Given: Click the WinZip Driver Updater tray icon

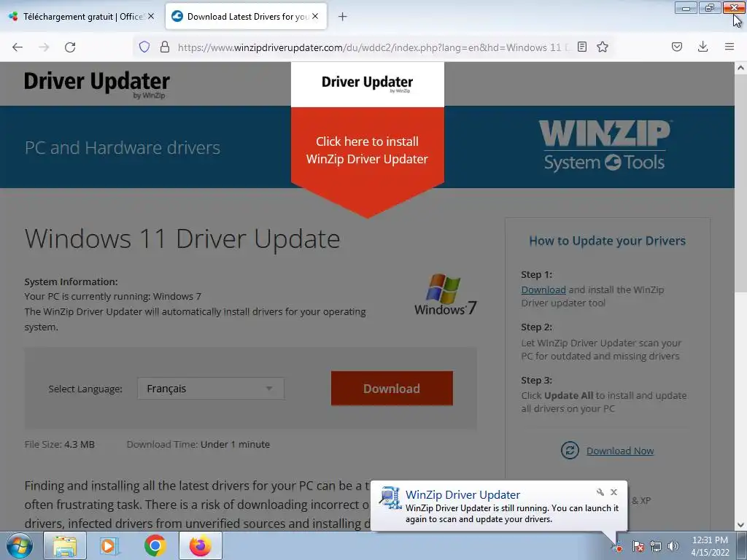Looking at the screenshot, I should pos(617,546).
